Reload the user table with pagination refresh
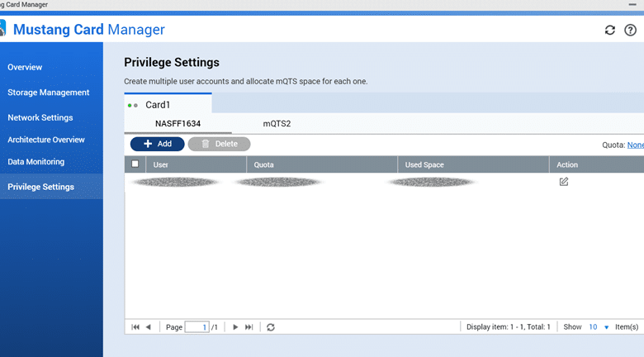Viewport: 644px width, 357px height. 271,327
